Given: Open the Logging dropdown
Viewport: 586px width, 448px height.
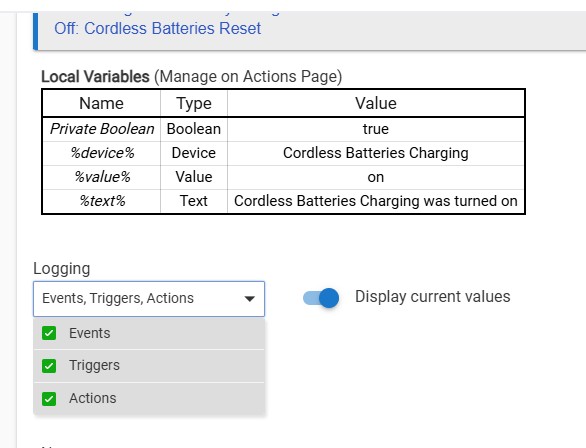Looking at the screenshot, I should 149,299.
